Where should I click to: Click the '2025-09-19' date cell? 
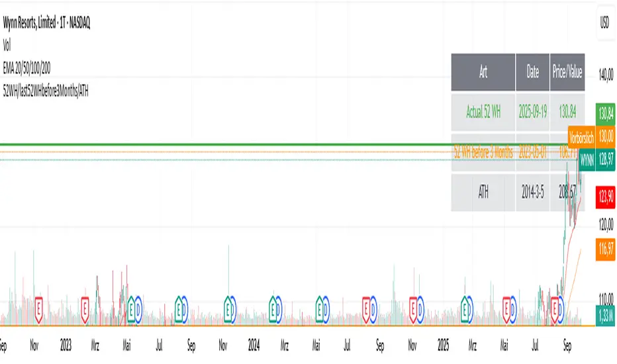coord(533,112)
